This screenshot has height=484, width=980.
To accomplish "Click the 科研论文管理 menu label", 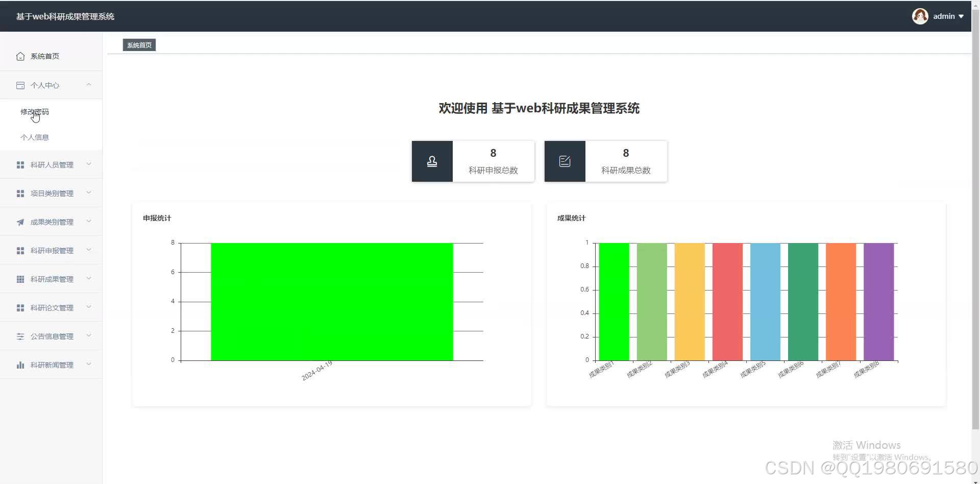I will pos(52,308).
